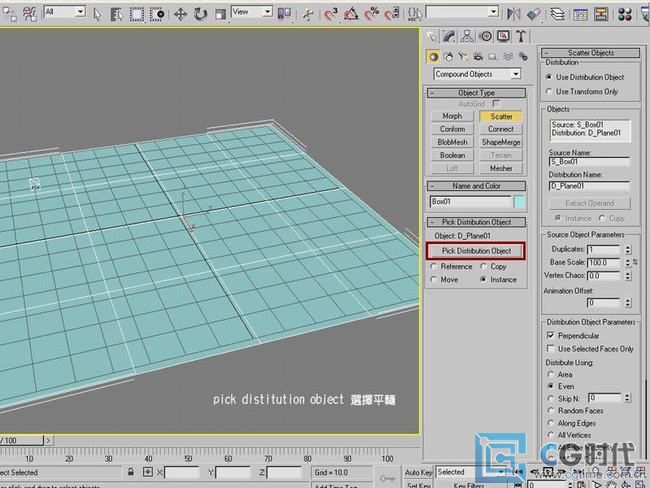This screenshot has height=488, width=650.
Task: Select Space Warps category icon
Action: click(508, 57)
